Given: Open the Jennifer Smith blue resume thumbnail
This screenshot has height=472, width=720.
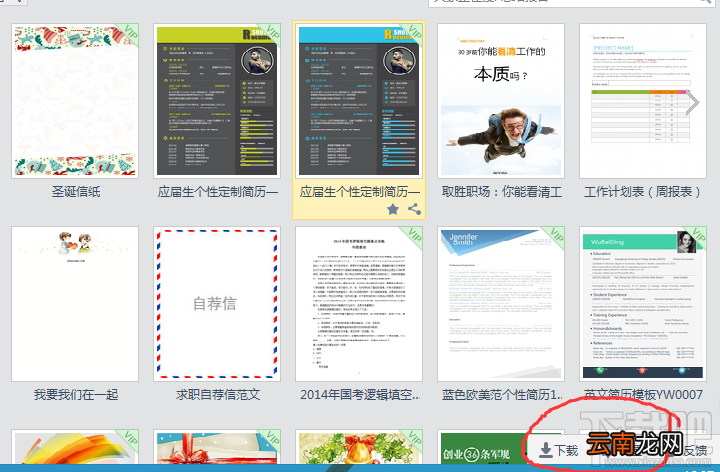Looking at the screenshot, I should [x=501, y=304].
